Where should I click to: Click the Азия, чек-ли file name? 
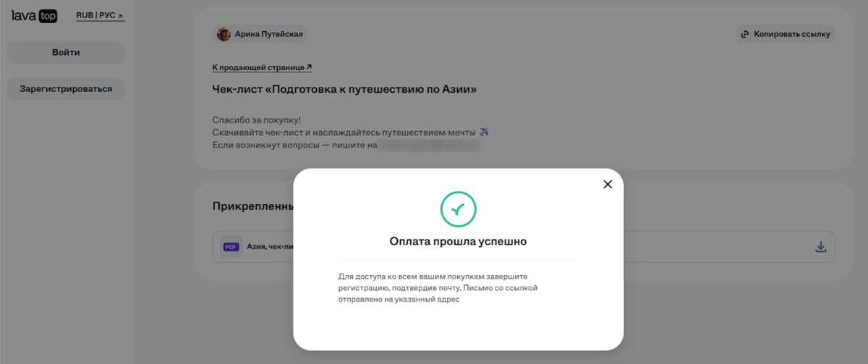(x=270, y=247)
